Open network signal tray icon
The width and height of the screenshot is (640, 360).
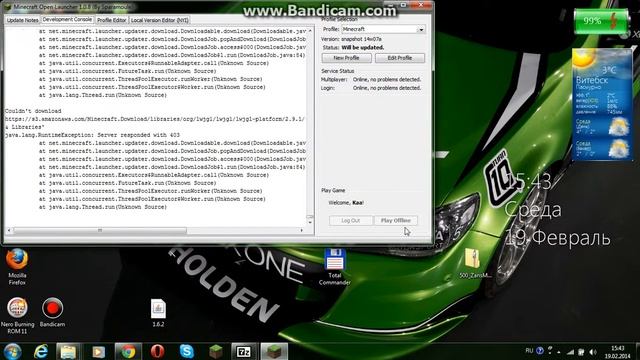pos(571,351)
